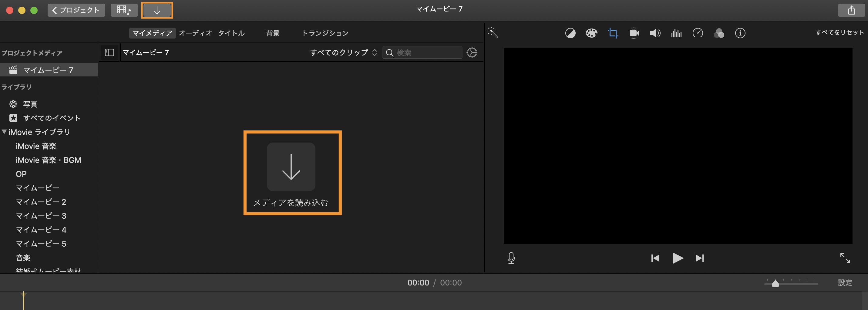Click the timeline zoom slider handle
Viewport: 868px width, 310px height.
[775, 283]
